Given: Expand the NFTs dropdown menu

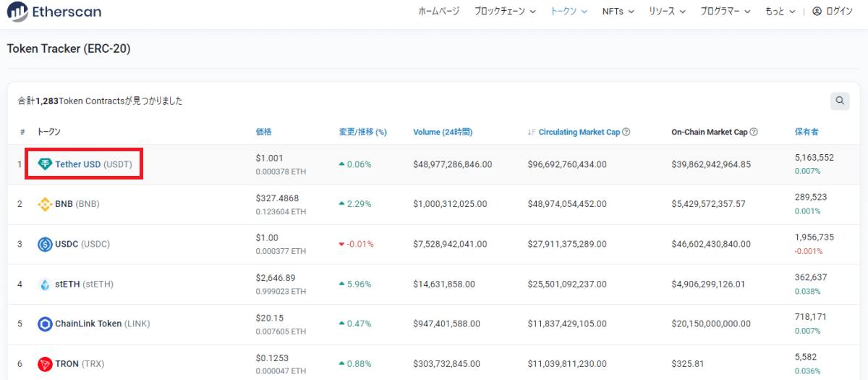Looking at the screenshot, I should click(618, 12).
